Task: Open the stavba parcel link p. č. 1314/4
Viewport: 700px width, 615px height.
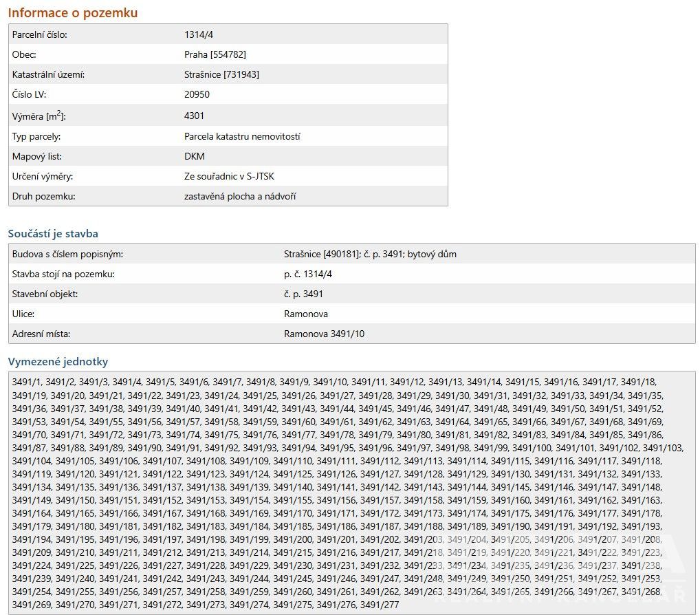Action: coord(308,274)
